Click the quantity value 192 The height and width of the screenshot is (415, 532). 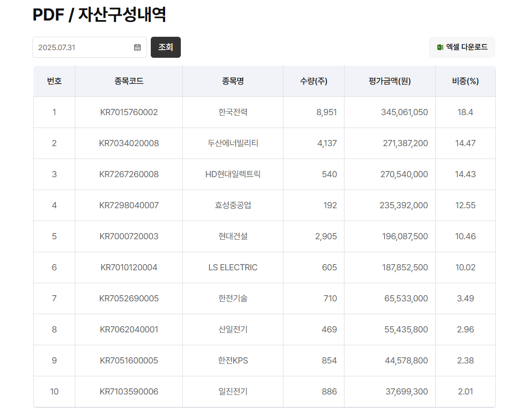click(330, 205)
